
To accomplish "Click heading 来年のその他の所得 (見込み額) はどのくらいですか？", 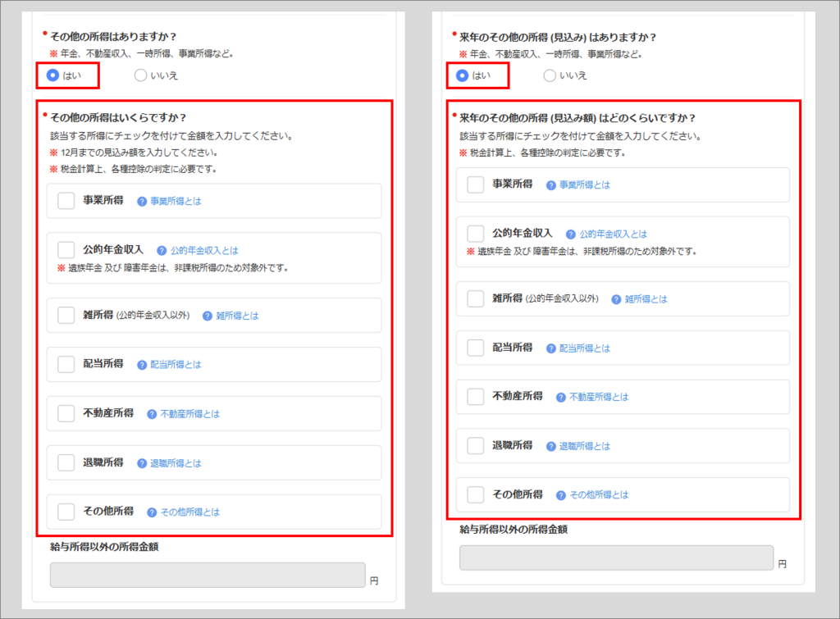I will (577, 118).
